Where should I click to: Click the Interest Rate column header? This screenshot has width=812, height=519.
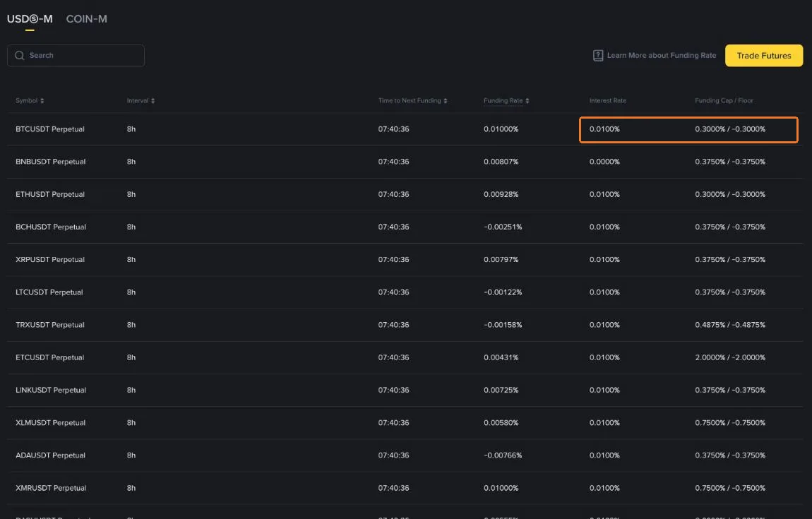[x=607, y=100]
